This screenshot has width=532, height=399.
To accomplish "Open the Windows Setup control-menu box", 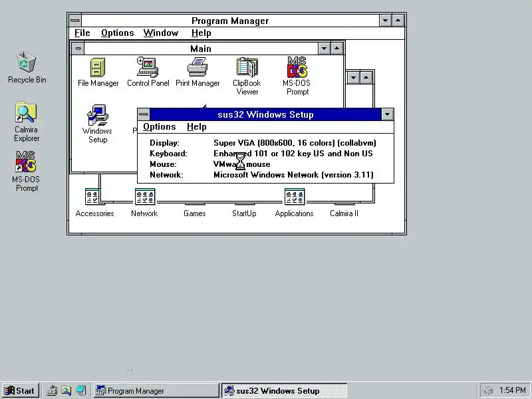I will coord(144,114).
